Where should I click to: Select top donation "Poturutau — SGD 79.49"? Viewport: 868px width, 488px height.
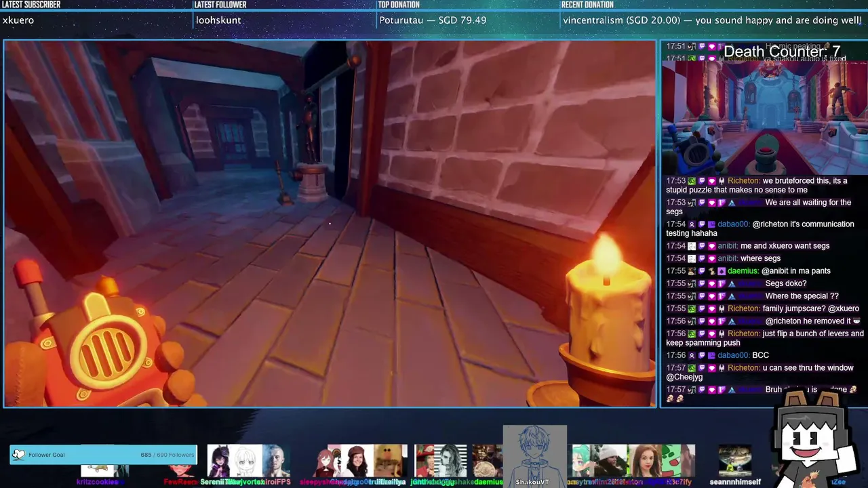pos(433,20)
